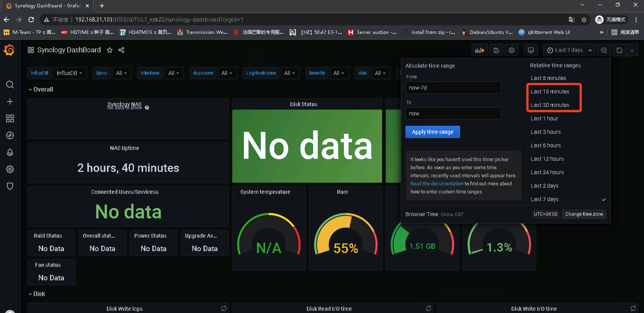Open the Transmission bookmark
This screenshot has width=644, height=313.
[202, 32]
